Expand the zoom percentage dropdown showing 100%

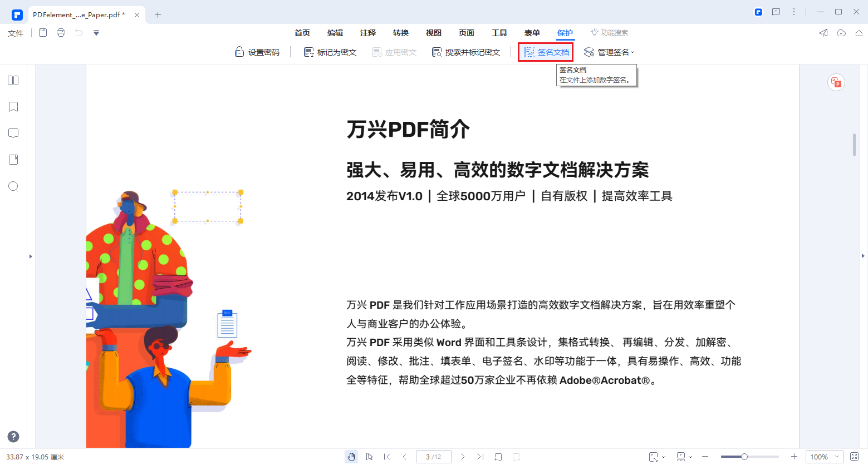(x=824, y=456)
